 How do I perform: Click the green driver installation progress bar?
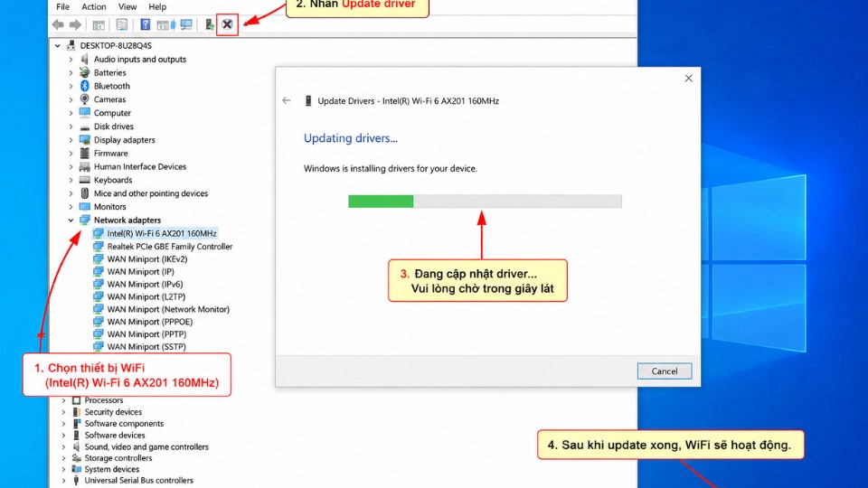click(381, 202)
